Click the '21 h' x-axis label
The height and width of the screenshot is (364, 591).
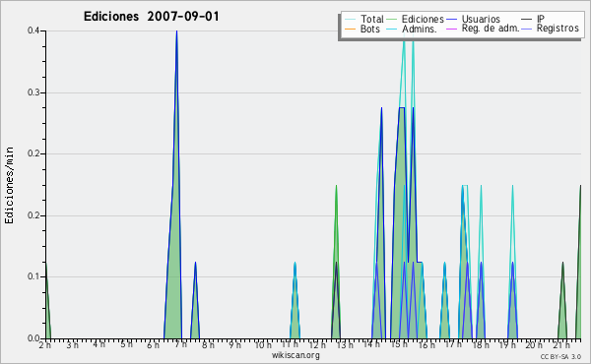(x=561, y=344)
